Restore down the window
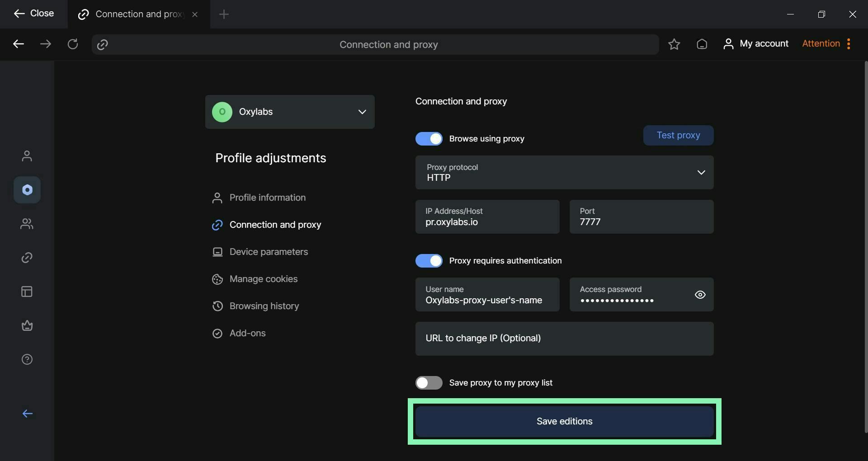The width and height of the screenshot is (868, 461). [x=821, y=14]
